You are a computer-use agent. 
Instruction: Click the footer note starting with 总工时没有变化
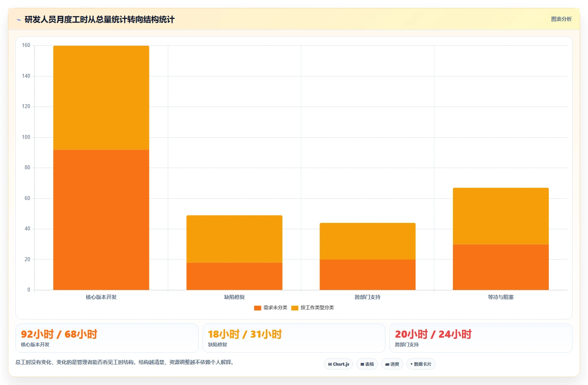point(124,362)
